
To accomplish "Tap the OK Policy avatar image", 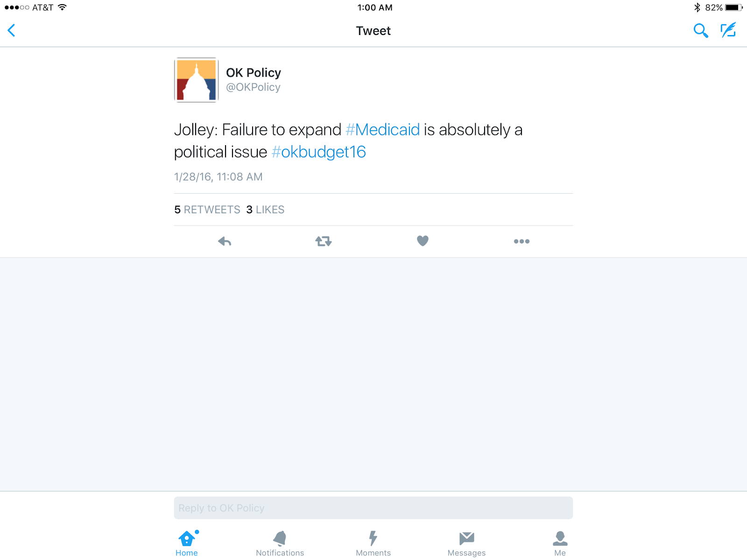I will coord(197,80).
